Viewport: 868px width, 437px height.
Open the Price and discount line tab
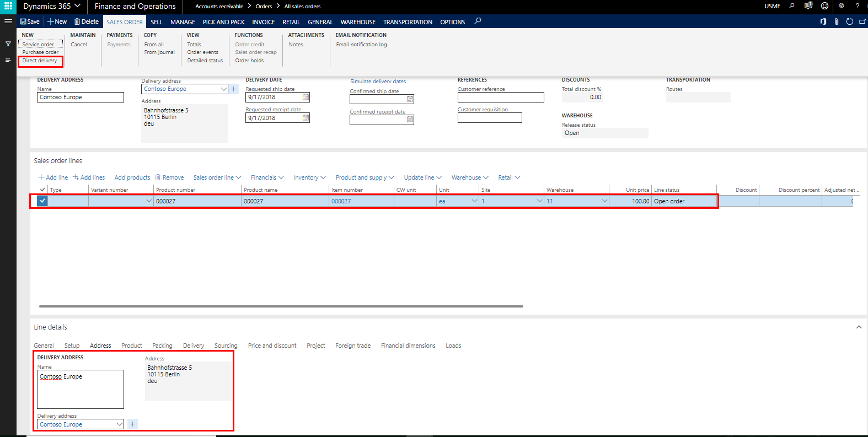[272, 346]
